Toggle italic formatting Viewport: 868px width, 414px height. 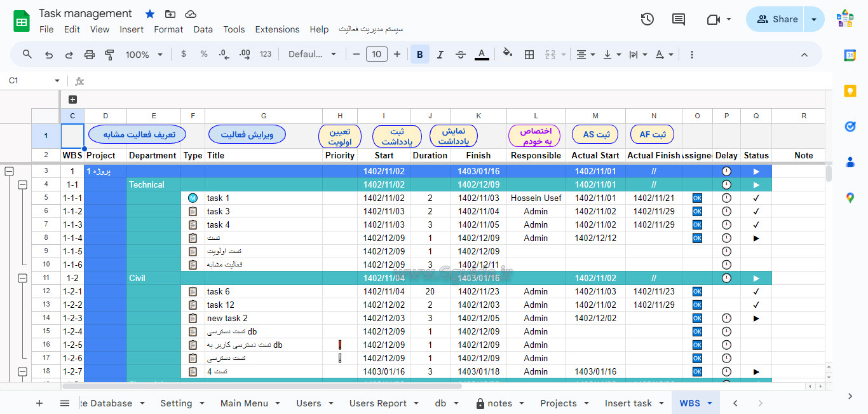(440, 55)
